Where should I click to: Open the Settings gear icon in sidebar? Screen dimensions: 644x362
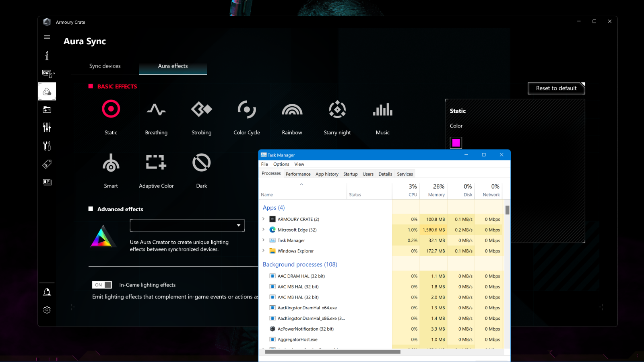click(x=47, y=310)
